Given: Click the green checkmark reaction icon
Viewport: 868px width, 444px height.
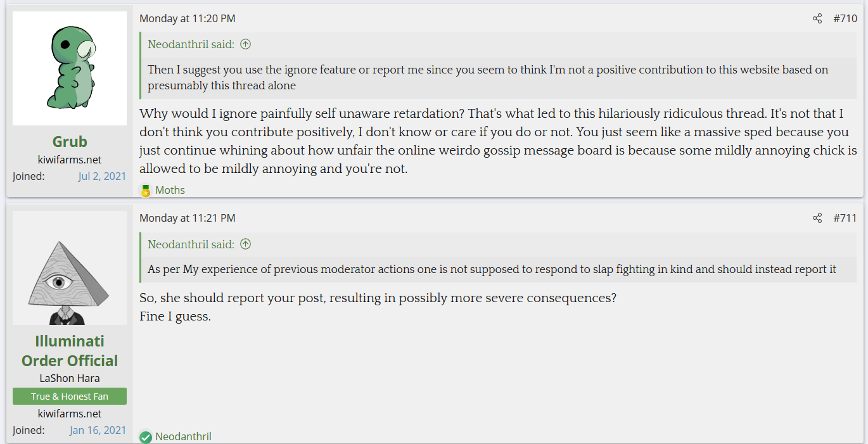Looking at the screenshot, I should point(146,436).
